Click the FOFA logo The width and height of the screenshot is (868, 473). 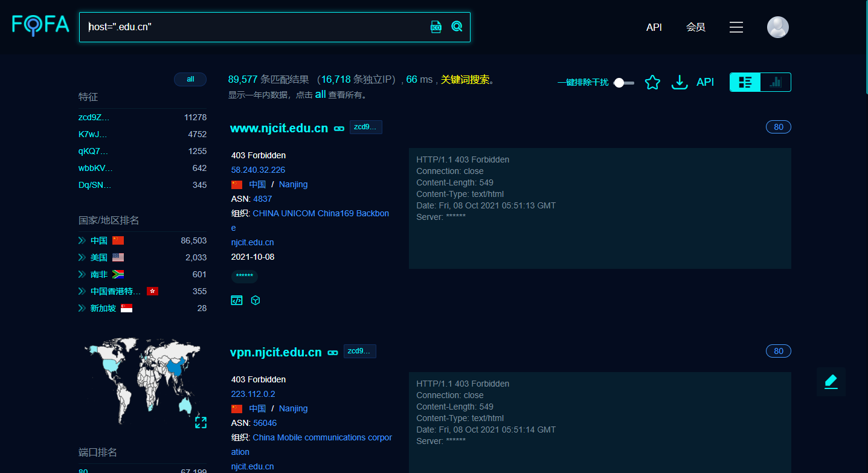point(40,25)
